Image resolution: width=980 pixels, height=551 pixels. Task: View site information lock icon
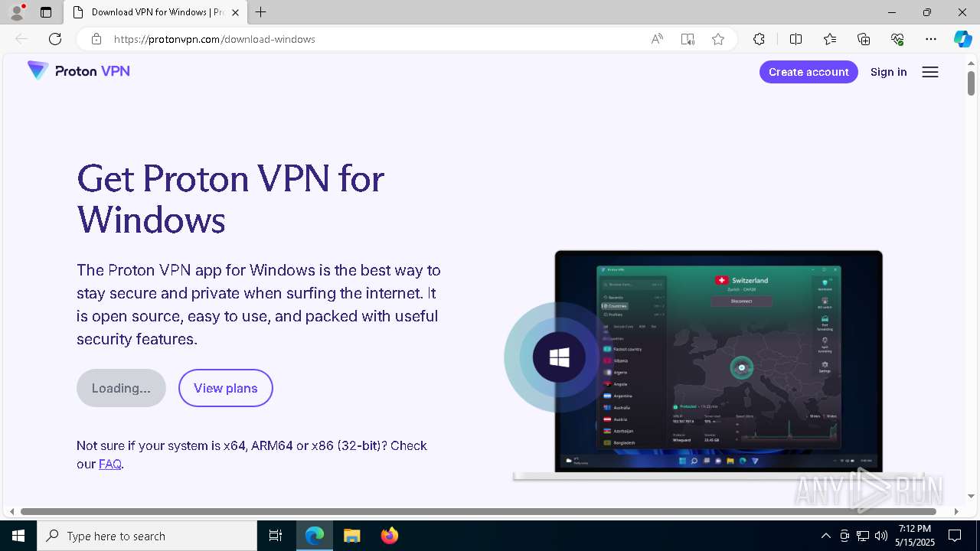[x=96, y=39]
